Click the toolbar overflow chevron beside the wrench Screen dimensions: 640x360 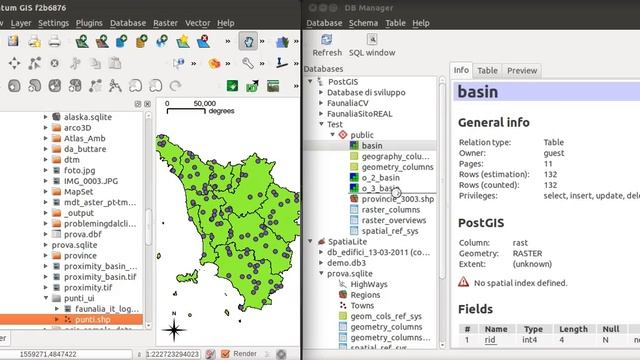[x=262, y=63]
